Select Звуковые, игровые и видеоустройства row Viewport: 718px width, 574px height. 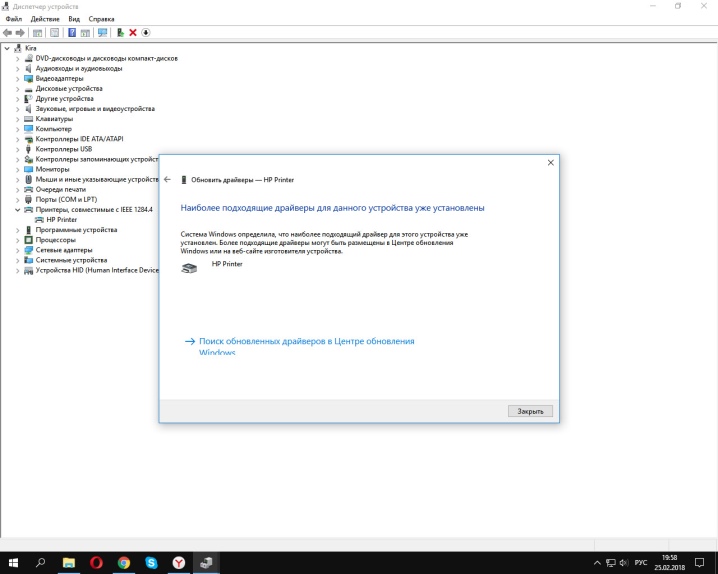[95, 109]
